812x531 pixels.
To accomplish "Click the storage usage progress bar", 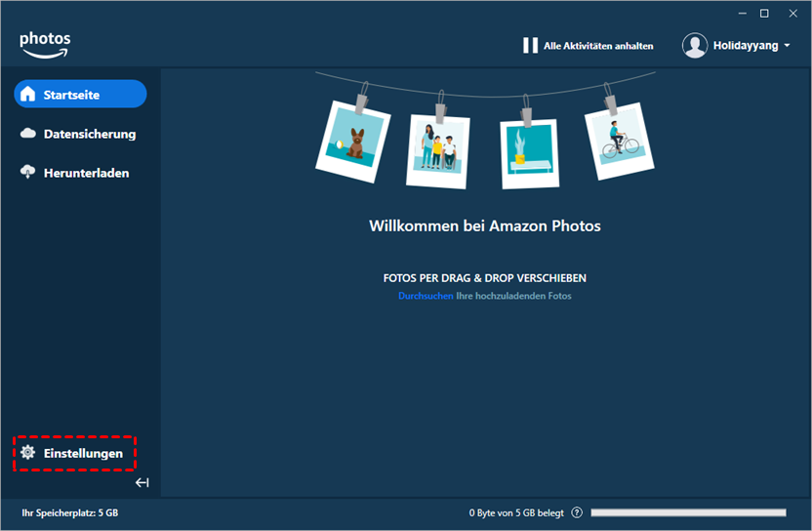I will (x=688, y=512).
